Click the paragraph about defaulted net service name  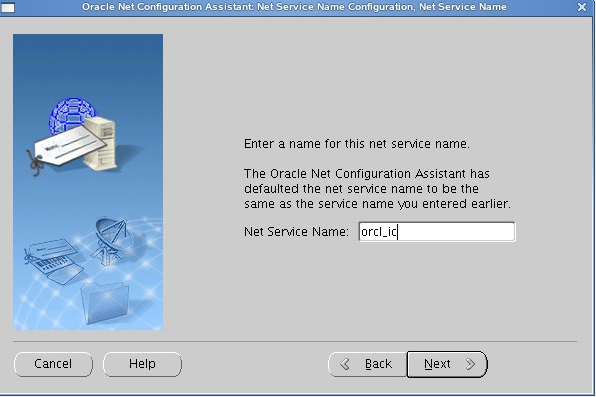point(377,189)
